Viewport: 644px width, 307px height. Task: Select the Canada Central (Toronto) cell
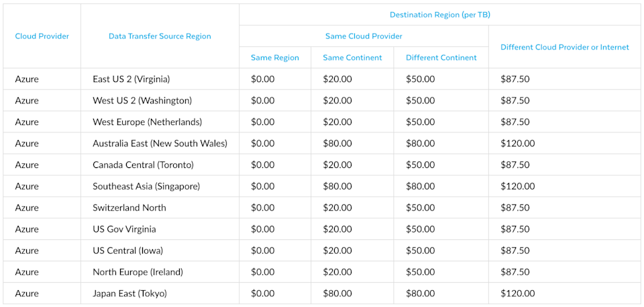pos(144,165)
